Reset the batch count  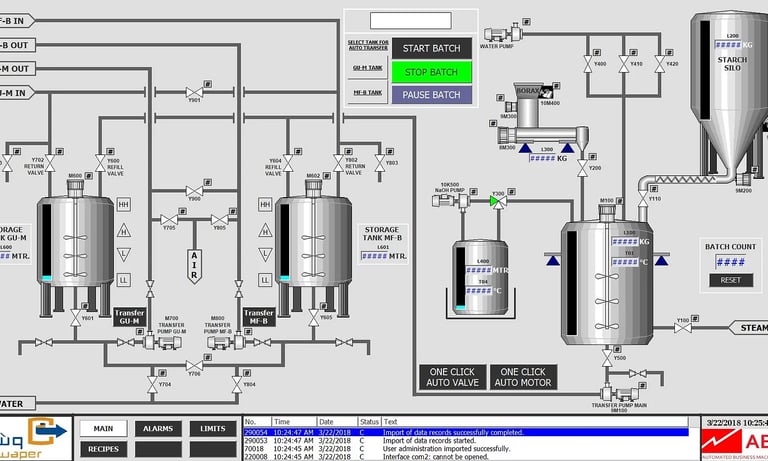click(731, 280)
